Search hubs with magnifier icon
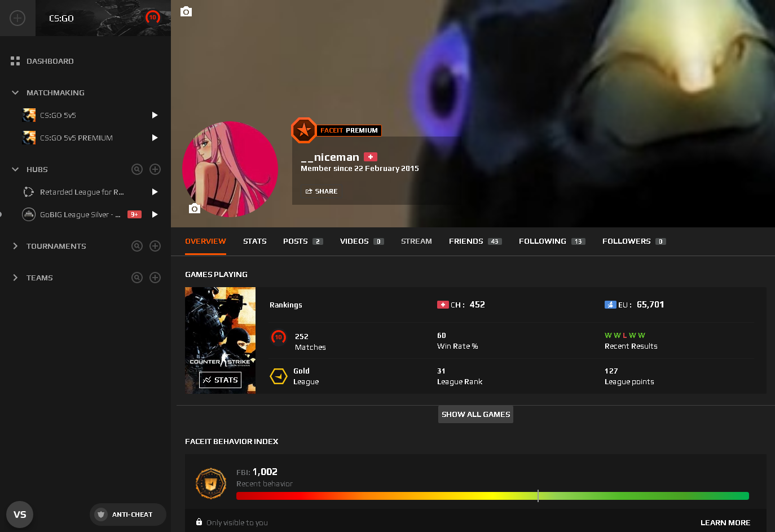The width and height of the screenshot is (775, 532). pos(137,169)
